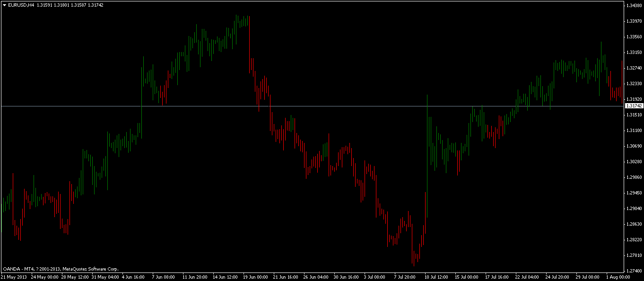
Task: Click the 1.29040 price scale label
Action: tap(634, 208)
